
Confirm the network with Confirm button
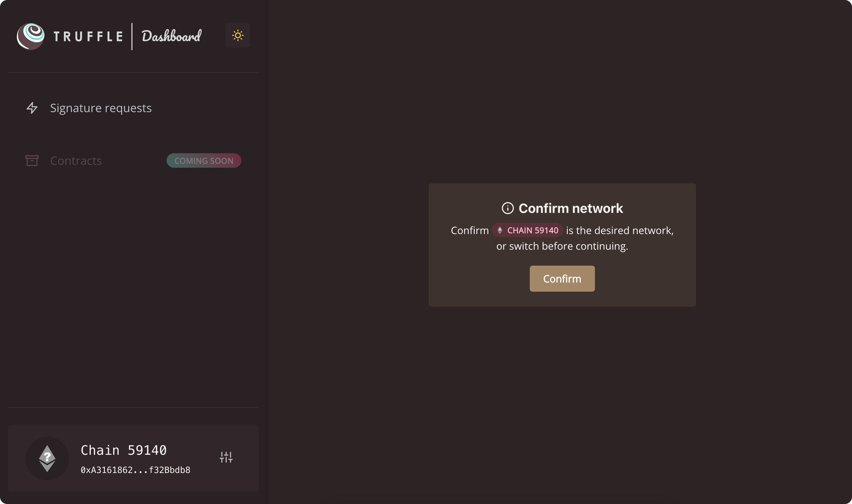562,278
